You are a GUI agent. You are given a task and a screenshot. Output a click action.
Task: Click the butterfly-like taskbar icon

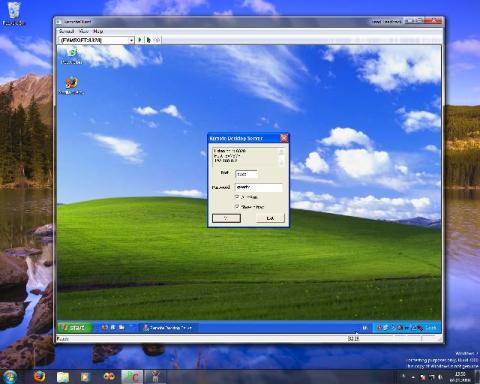pos(109,377)
